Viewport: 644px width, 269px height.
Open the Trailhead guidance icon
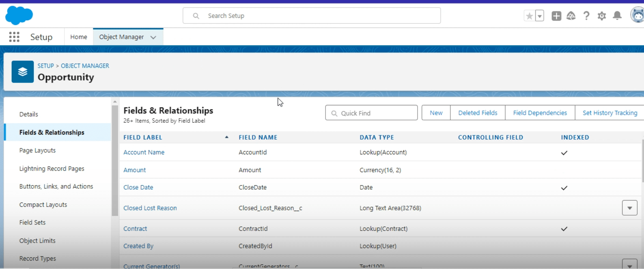point(571,16)
